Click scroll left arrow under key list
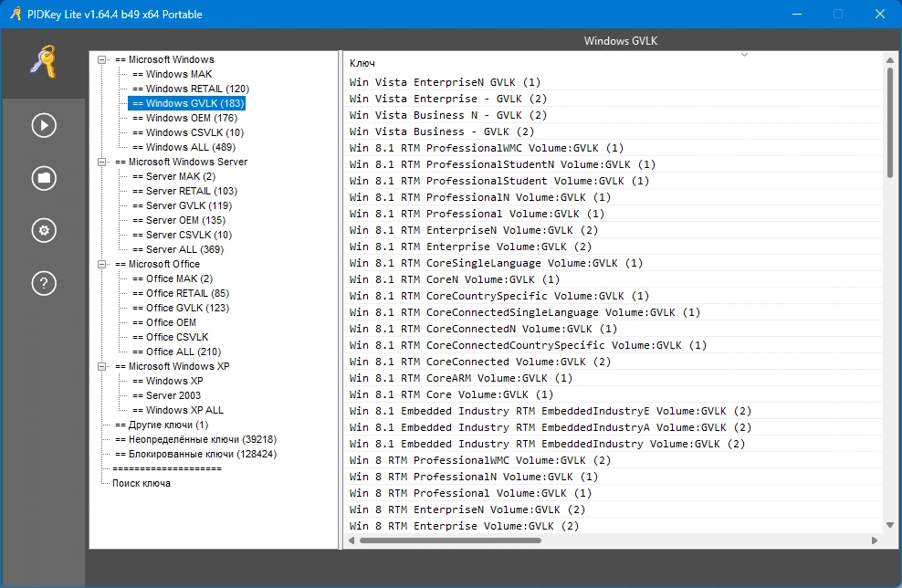This screenshot has height=588, width=902. pos(351,541)
